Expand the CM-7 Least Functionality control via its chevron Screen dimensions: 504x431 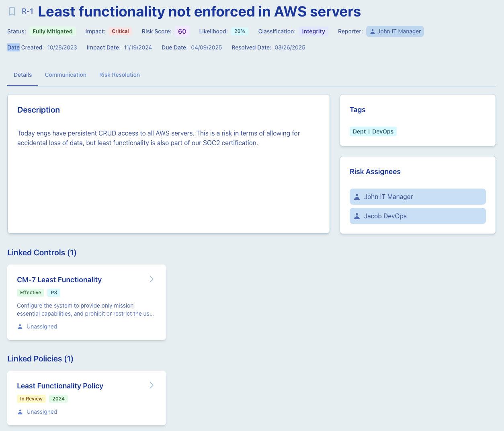click(x=152, y=279)
